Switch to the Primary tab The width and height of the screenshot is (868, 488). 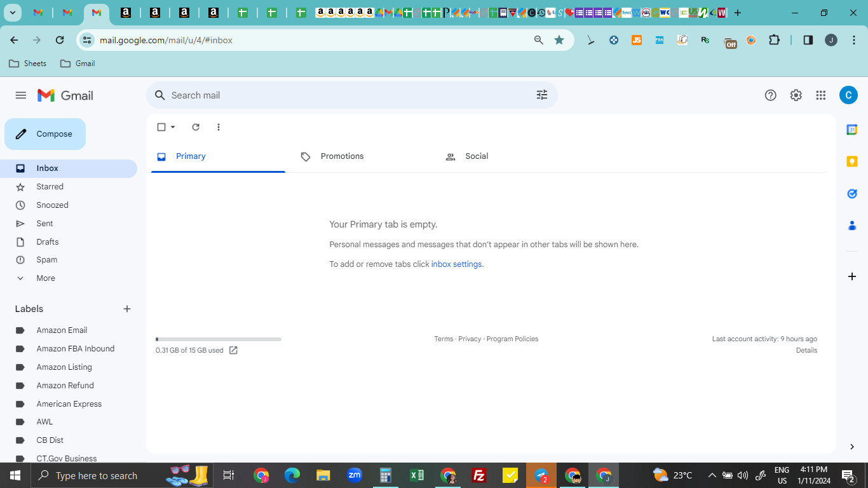click(218, 156)
